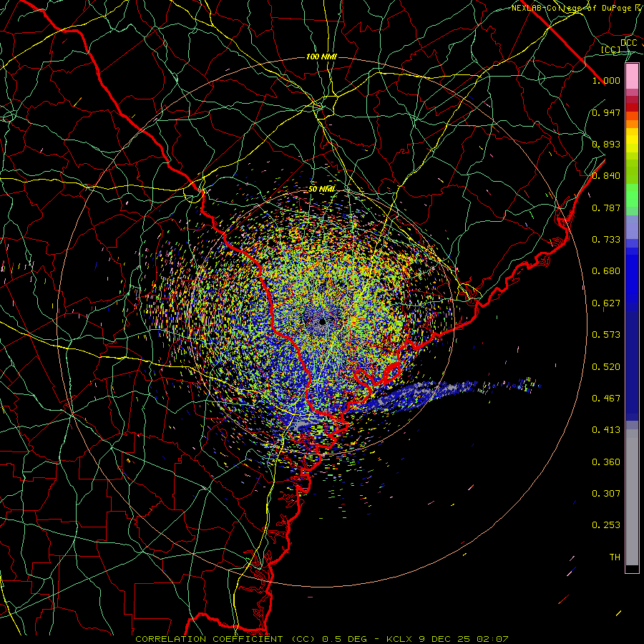Select the 0.413 scale value

pyautogui.click(x=606, y=430)
